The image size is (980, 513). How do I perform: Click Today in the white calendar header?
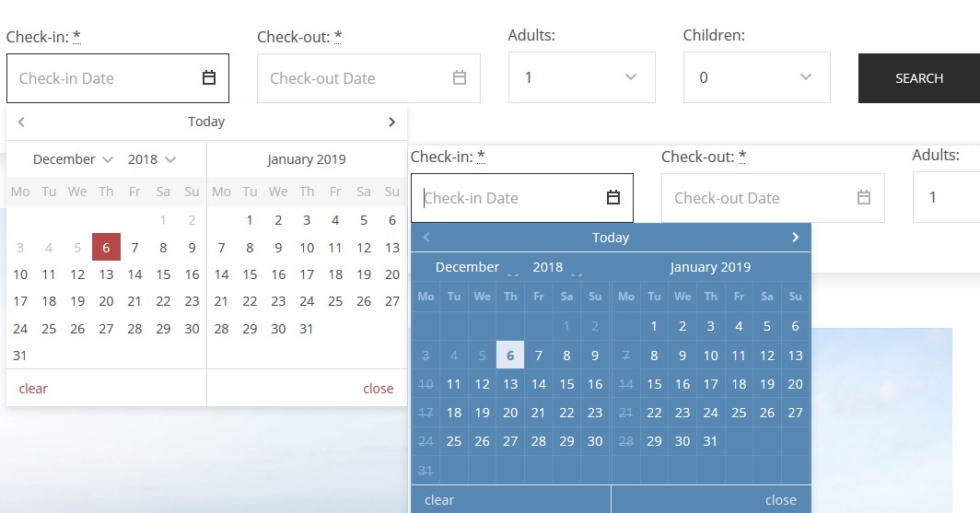click(206, 122)
